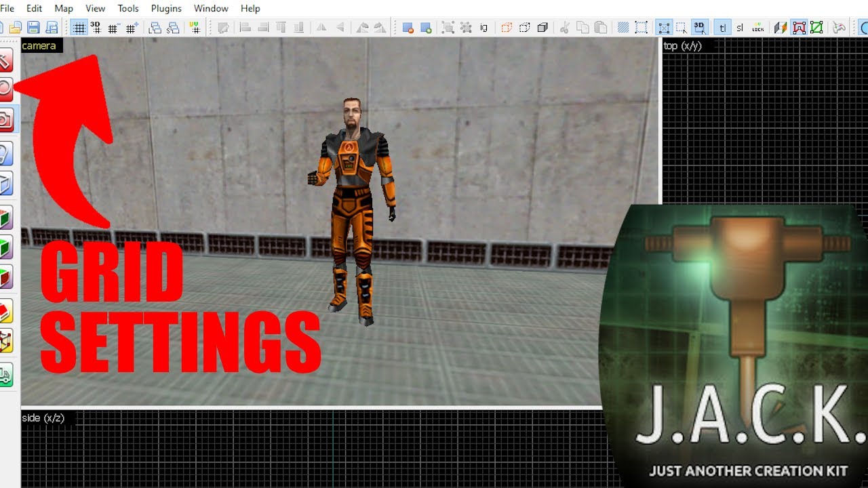Select the Vertex manipulation tool
Image resolution: width=868 pixels, height=488 pixels.
[x=5, y=340]
